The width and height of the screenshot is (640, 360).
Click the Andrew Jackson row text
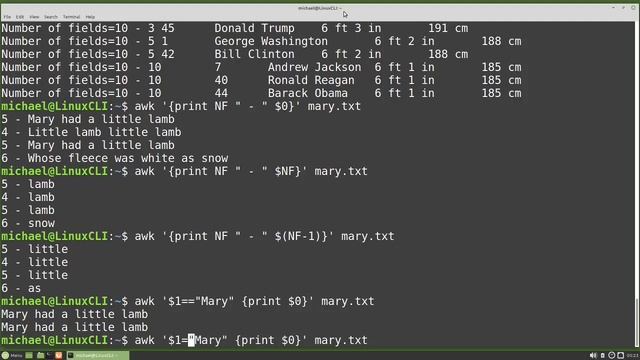pyautogui.click(x=261, y=67)
